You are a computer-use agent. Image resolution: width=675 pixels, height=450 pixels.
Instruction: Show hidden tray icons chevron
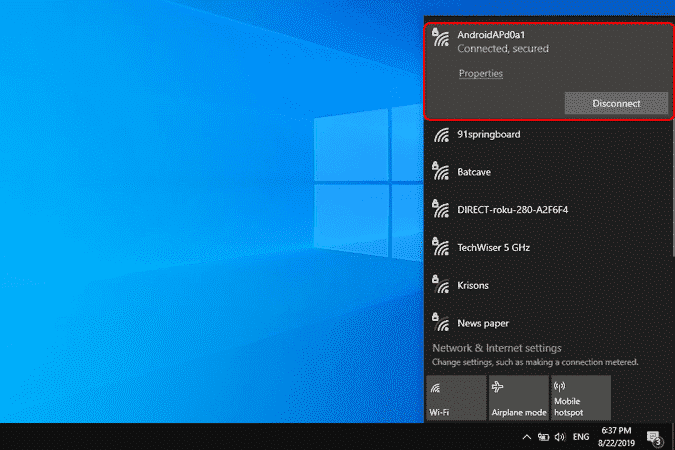[x=527, y=437]
